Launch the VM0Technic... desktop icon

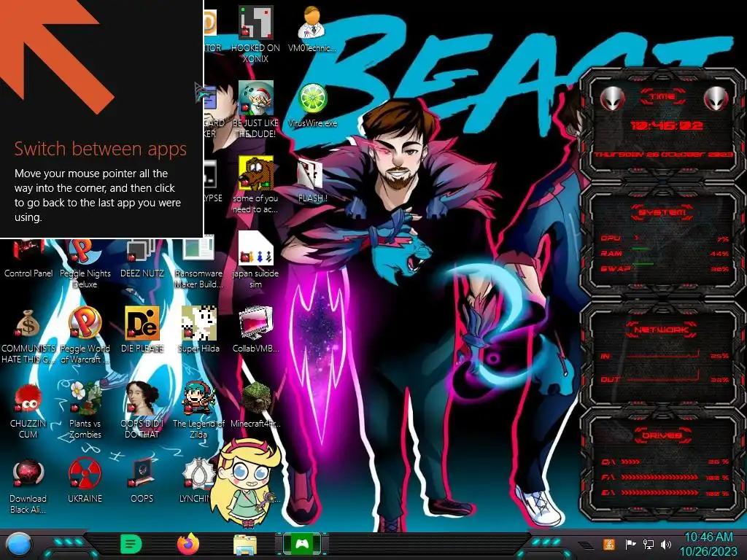pyautogui.click(x=312, y=23)
